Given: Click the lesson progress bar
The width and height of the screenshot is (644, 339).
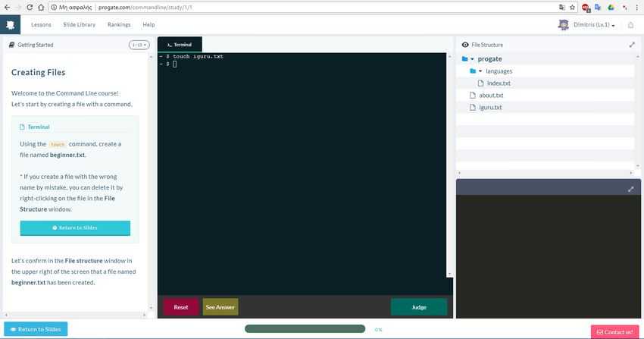Looking at the screenshot, I should (305, 328).
